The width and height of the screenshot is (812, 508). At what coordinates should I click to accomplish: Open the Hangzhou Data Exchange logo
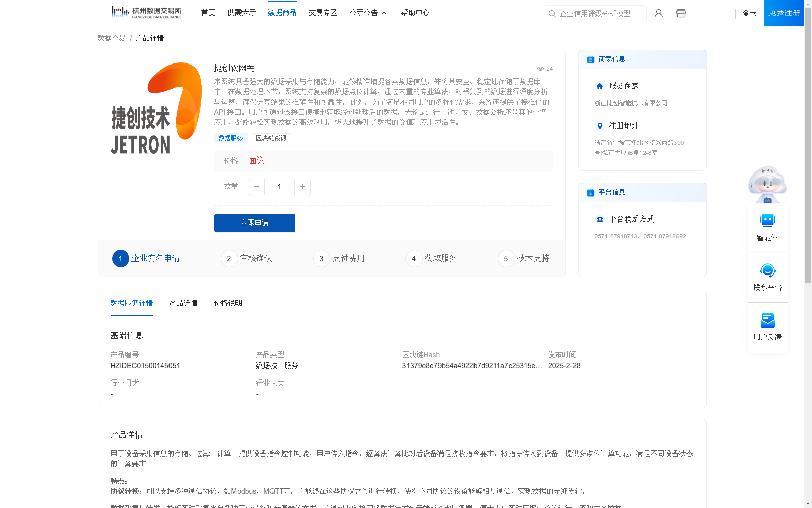[146, 13]
